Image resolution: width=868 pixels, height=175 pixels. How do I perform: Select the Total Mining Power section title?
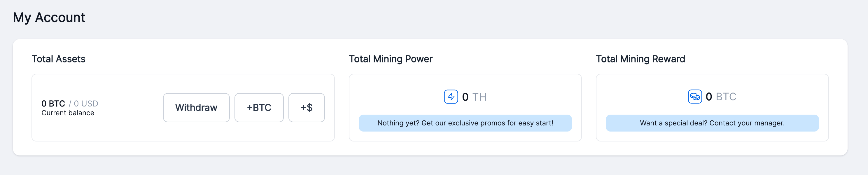[391, 59]
